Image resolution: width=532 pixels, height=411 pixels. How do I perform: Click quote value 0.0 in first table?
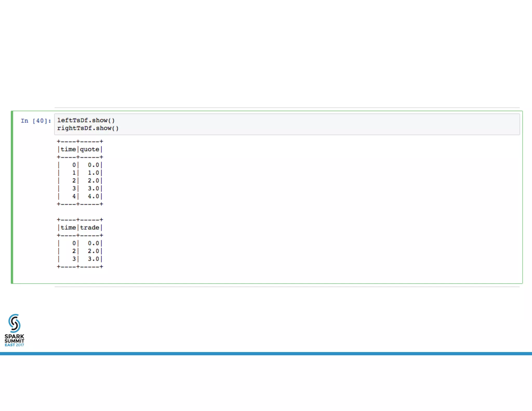93,165
